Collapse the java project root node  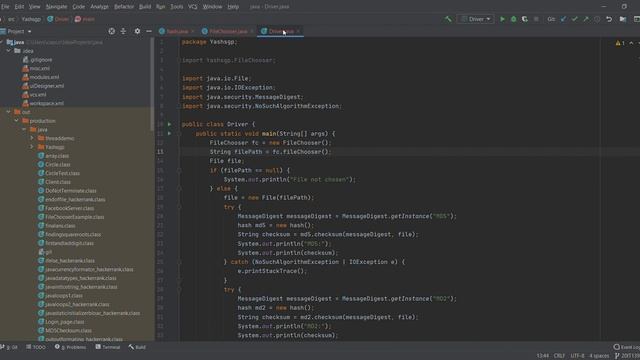2,42
